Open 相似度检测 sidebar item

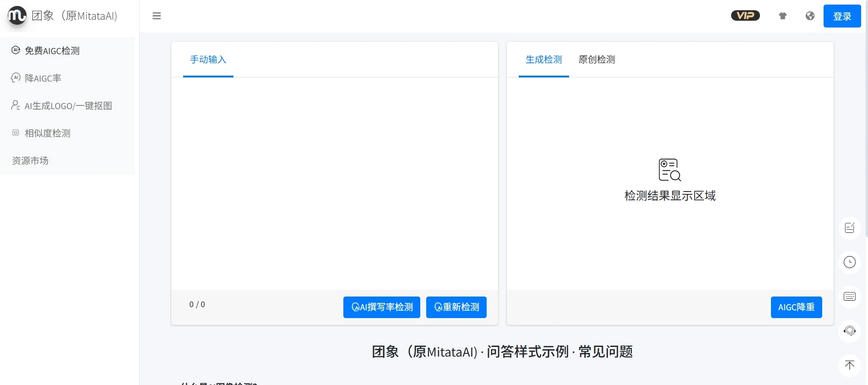point(68,133)
